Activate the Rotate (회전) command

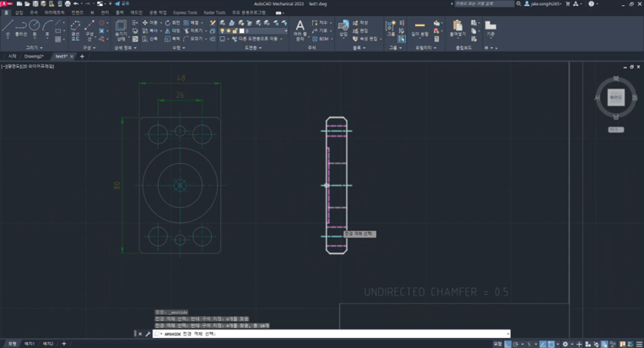click(172, 23)
